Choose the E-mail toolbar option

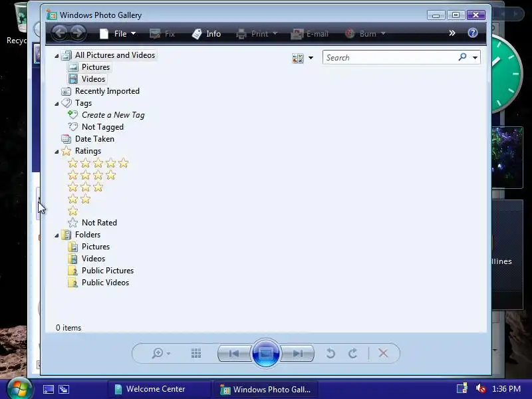[x=309, y=34]
